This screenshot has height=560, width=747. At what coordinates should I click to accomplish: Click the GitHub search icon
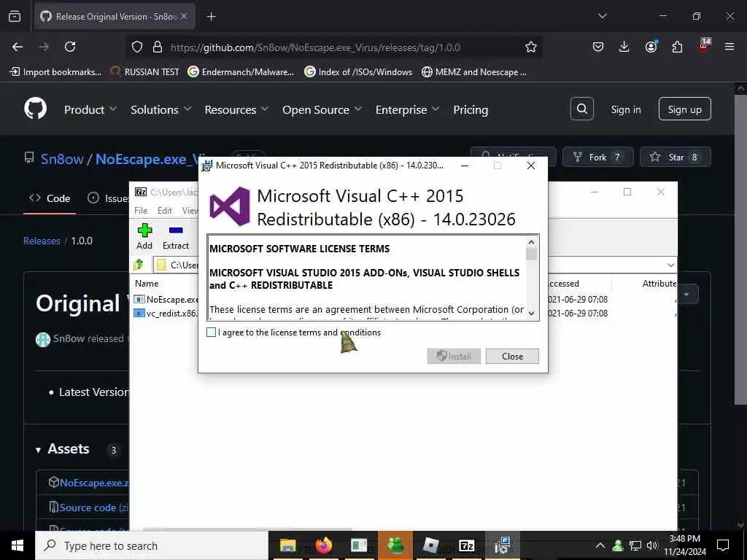pyautogui.click(x=581, y=109)
